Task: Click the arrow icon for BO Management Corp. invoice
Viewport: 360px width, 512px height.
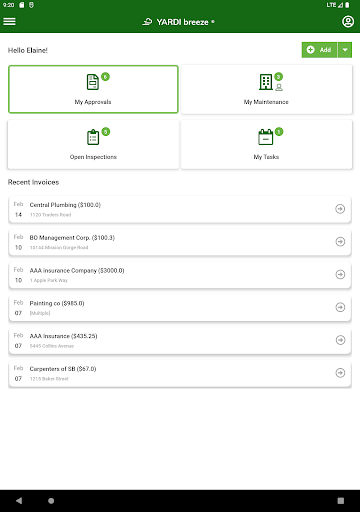Action: pyautogui.click(x=340, y=242)
